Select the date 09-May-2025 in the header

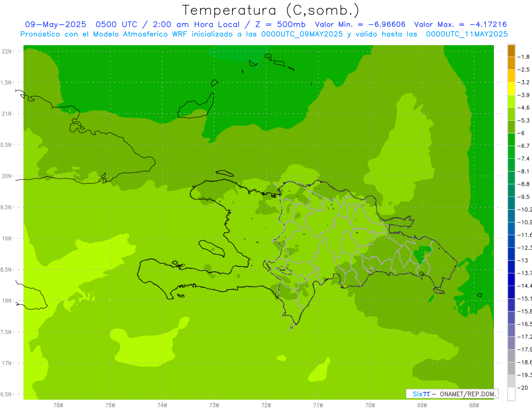pyautogui.click(x=55, y=24)
